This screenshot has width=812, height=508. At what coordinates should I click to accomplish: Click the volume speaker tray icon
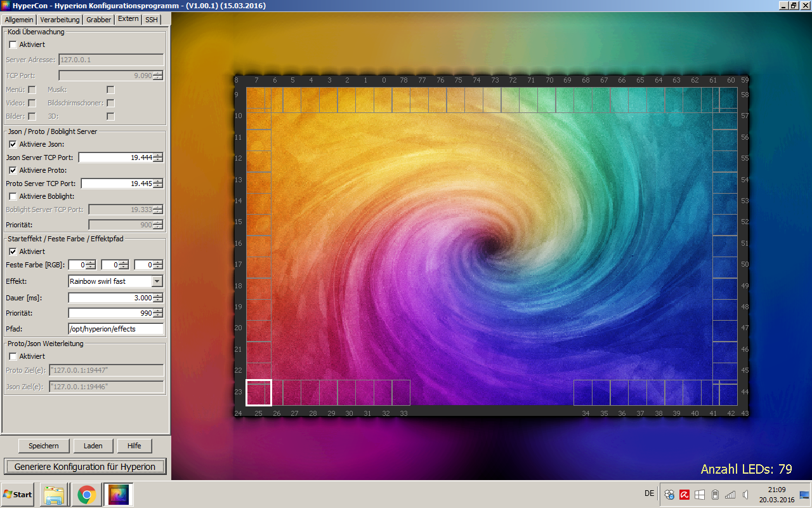[x=745, y=495]
